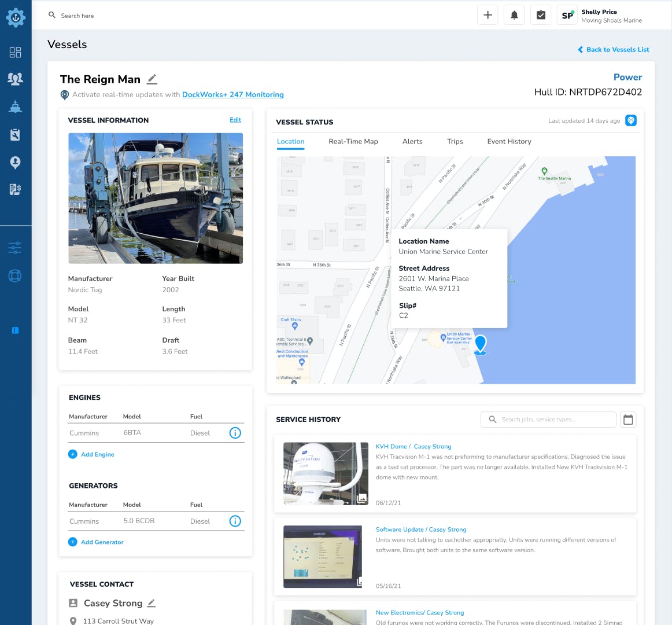This screenshot has height=625, width=672.
Task: View info for Cummins 6BTA engine
Action: [x=235, y=433]
